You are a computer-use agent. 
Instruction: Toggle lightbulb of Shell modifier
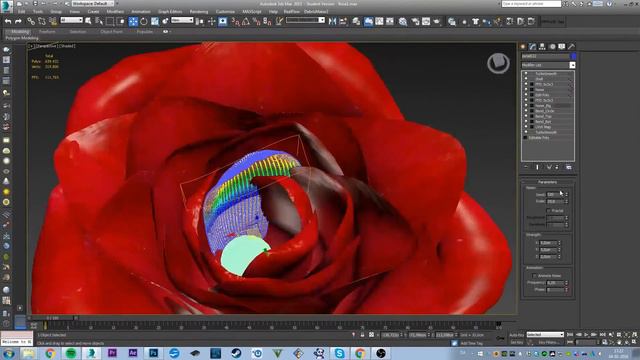[526, 79]
